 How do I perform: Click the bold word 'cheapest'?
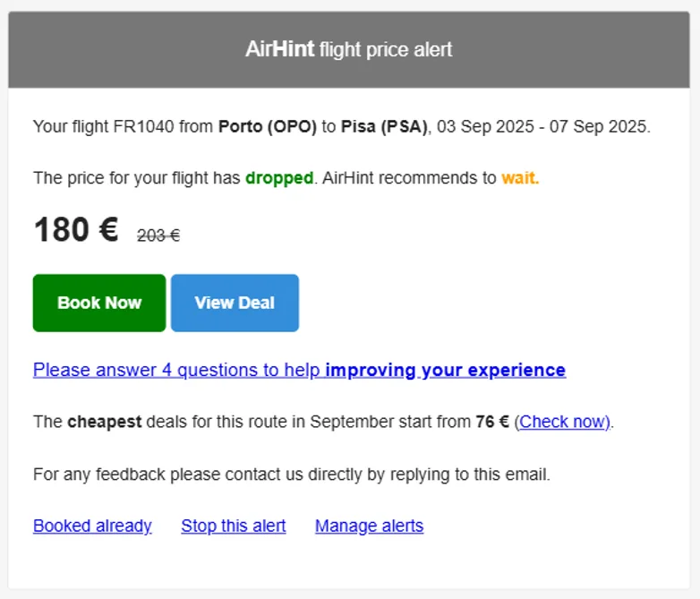[x=105, y=421]
